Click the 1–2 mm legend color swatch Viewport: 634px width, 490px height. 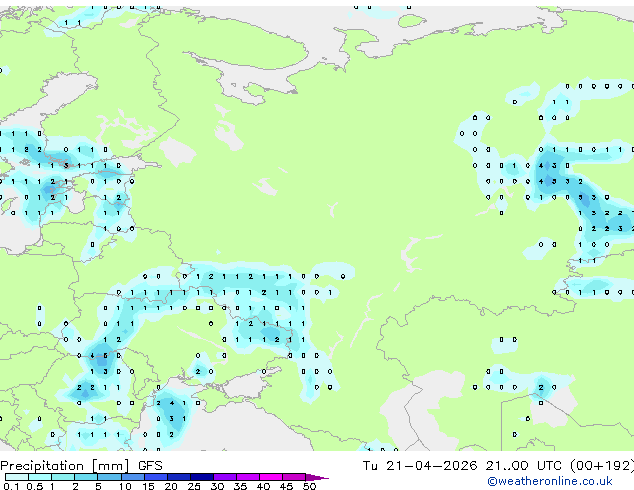point(63,477)
